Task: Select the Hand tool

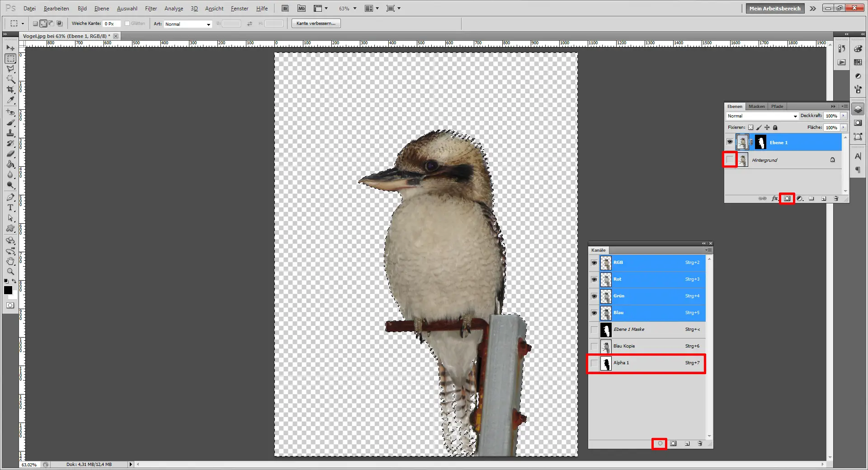Action: 10,261
